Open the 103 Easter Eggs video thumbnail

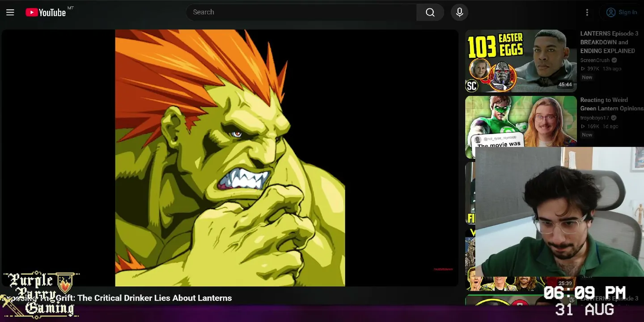(521, 61)
